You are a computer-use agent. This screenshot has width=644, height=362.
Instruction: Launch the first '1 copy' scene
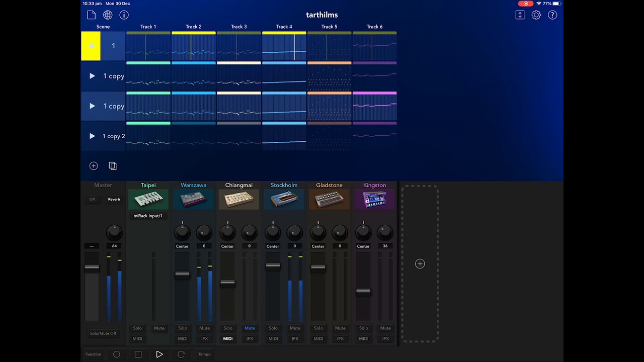point(92,76)
